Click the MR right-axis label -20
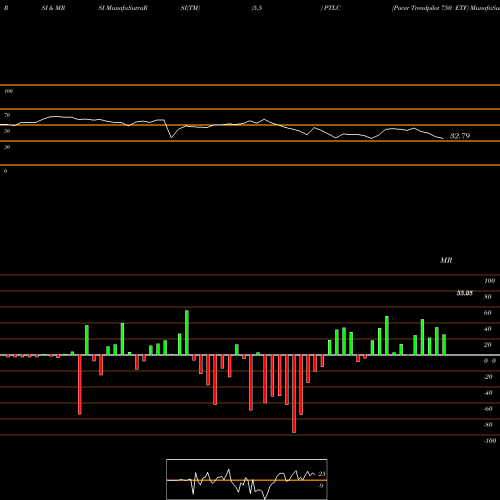 tap(488, 377)
